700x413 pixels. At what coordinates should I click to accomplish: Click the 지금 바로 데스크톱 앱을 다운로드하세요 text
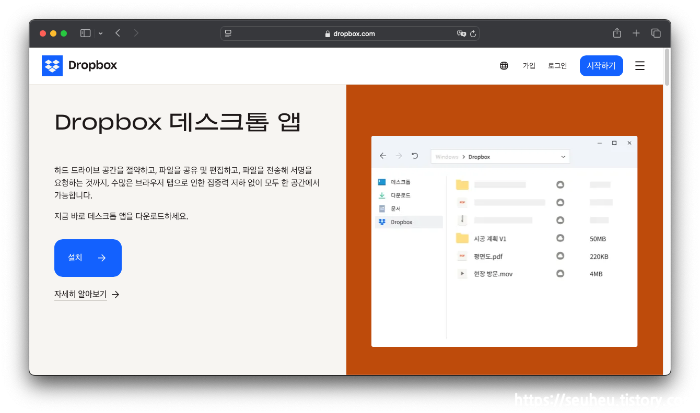point(121,216)
